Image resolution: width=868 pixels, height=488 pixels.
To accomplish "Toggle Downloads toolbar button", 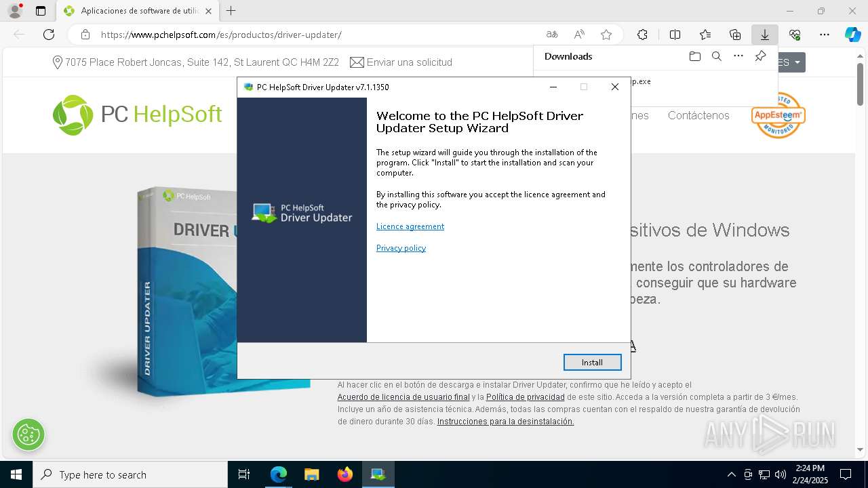I will coord(764,35).
